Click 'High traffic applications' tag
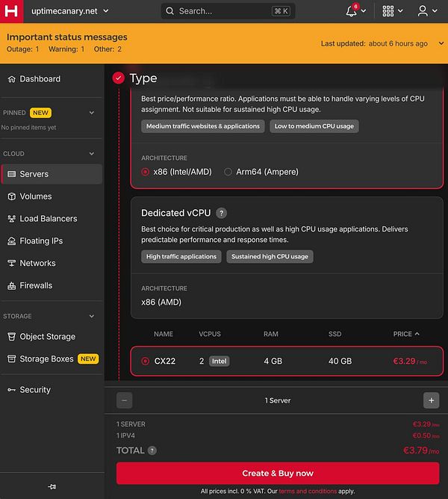This screenshot has width=448, height=499. 181,256
